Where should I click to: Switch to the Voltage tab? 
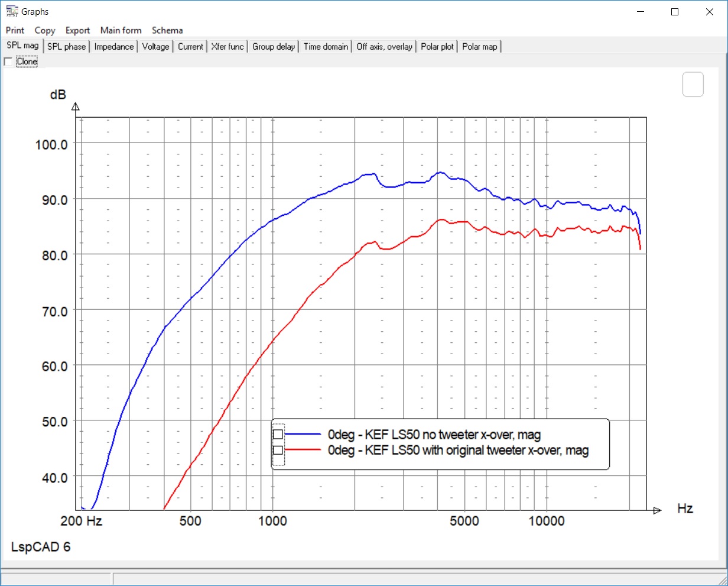coord(155,46)
